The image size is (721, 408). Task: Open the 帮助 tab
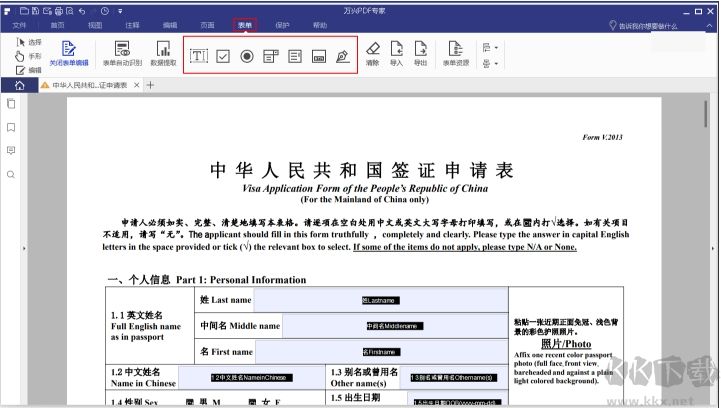point(320,25)
